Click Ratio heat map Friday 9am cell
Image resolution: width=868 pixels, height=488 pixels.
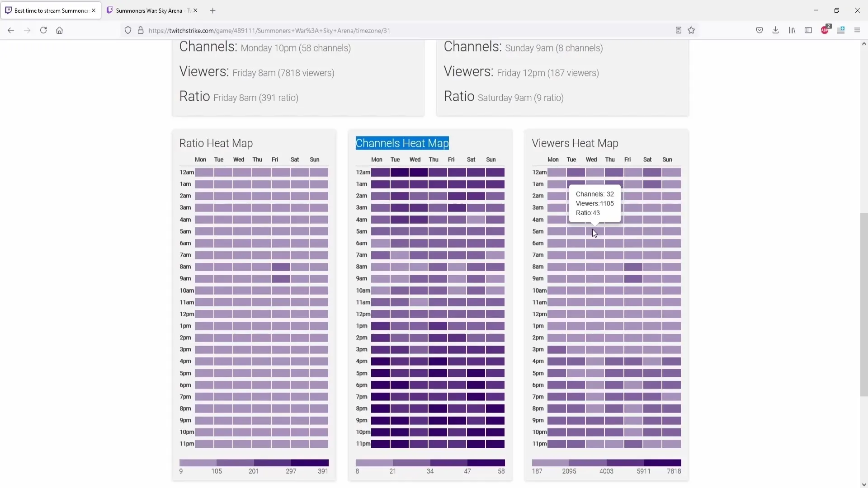coord(281,279)
